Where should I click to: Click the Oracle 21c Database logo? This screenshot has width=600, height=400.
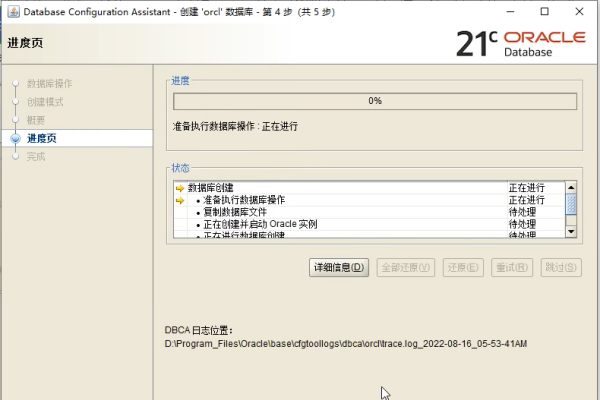(x=520, y=43)
